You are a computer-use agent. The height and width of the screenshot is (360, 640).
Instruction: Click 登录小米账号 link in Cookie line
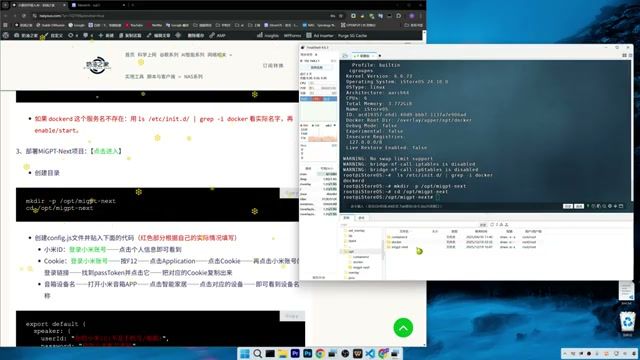89,261
